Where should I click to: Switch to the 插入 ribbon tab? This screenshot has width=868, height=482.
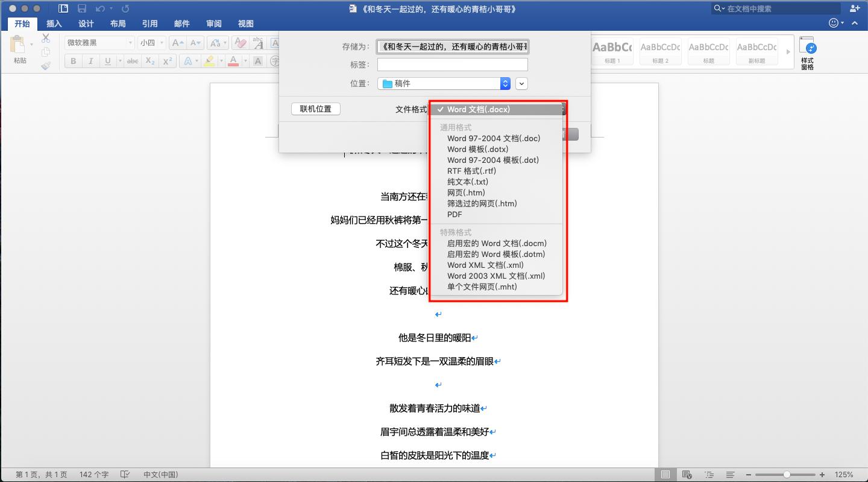[x=54, y=24]
